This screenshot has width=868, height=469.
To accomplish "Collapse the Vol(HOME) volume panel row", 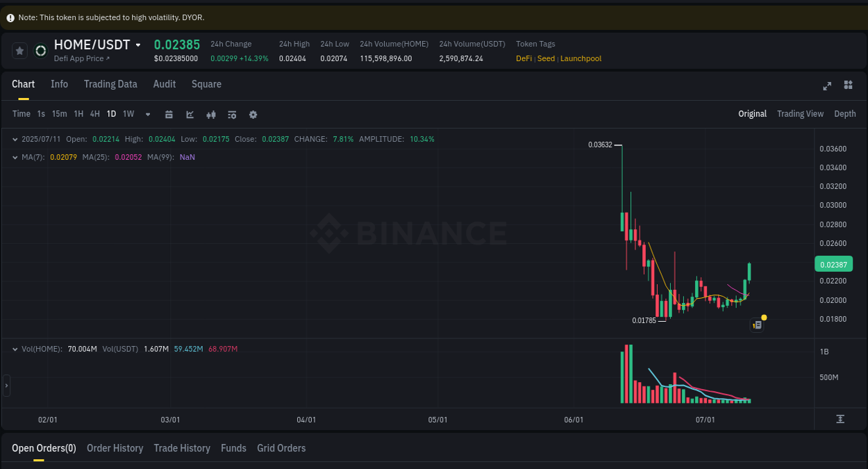I will [15, 349].
